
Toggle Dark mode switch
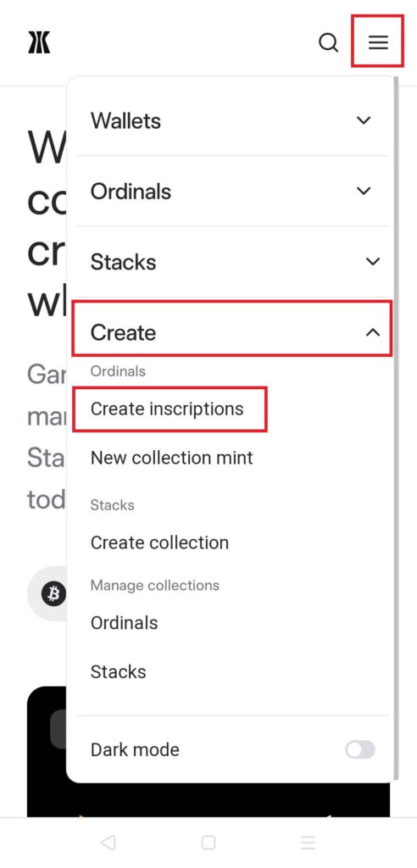coord(360,750)
